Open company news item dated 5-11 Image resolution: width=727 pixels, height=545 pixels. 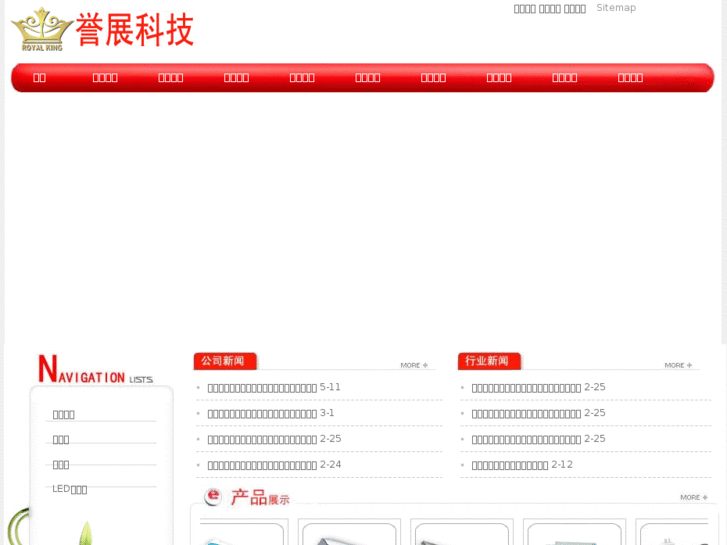[x=262, y=388]
